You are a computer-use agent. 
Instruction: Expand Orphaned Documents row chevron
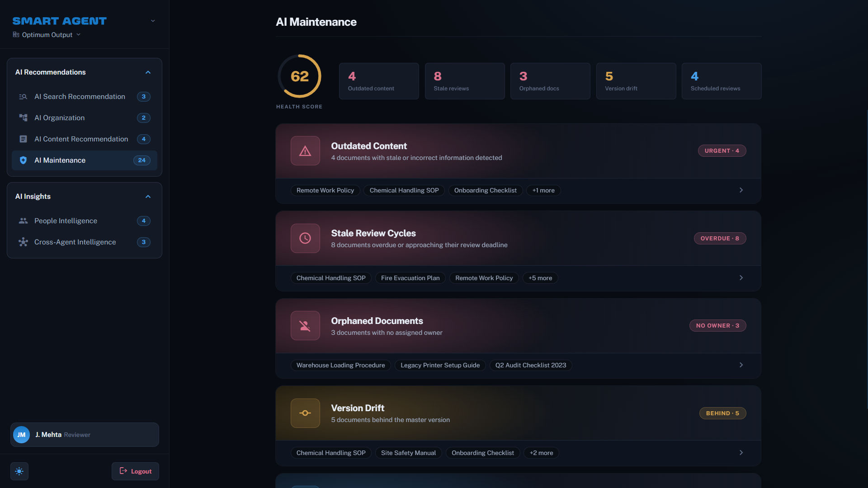coord(741,365)
